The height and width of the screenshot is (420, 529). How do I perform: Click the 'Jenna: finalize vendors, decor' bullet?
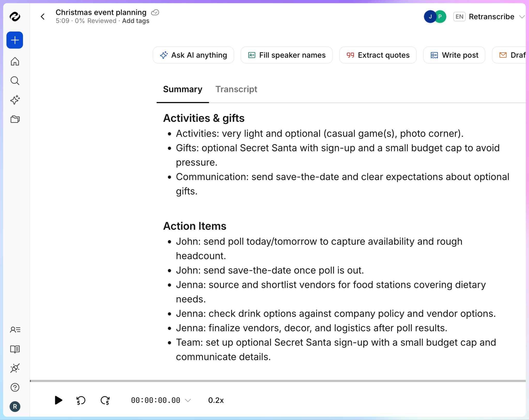[312, 328]
